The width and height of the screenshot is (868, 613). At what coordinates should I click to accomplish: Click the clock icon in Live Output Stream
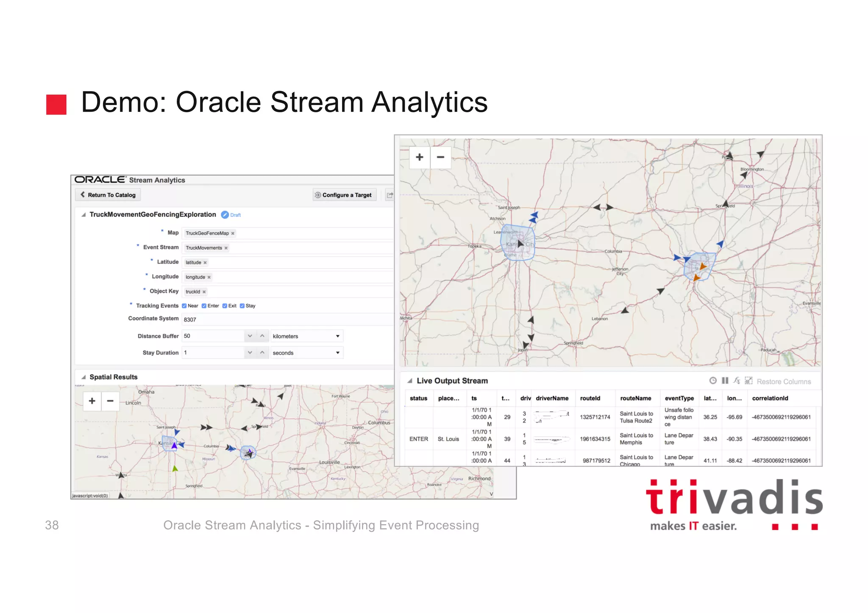point(713,381)
